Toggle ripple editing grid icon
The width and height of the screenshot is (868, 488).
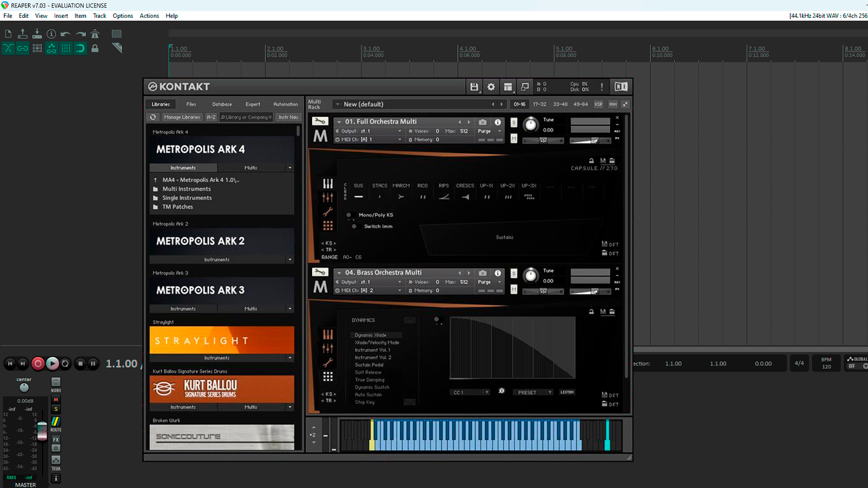(x=37, y=48)
